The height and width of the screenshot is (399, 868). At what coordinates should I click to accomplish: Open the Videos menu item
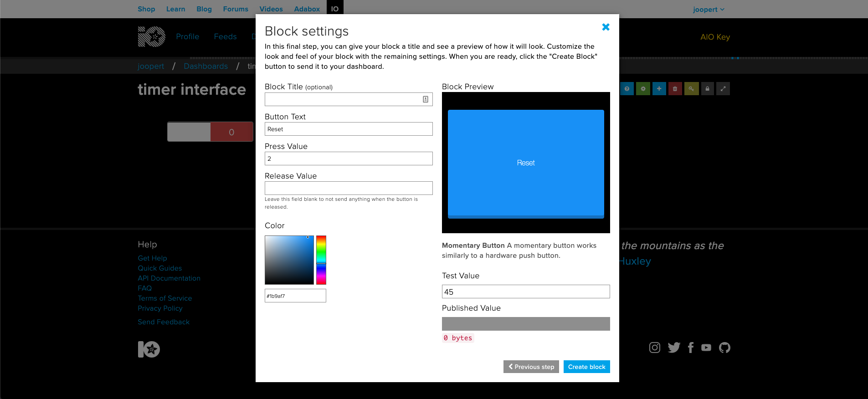click(x=271, y=9)
